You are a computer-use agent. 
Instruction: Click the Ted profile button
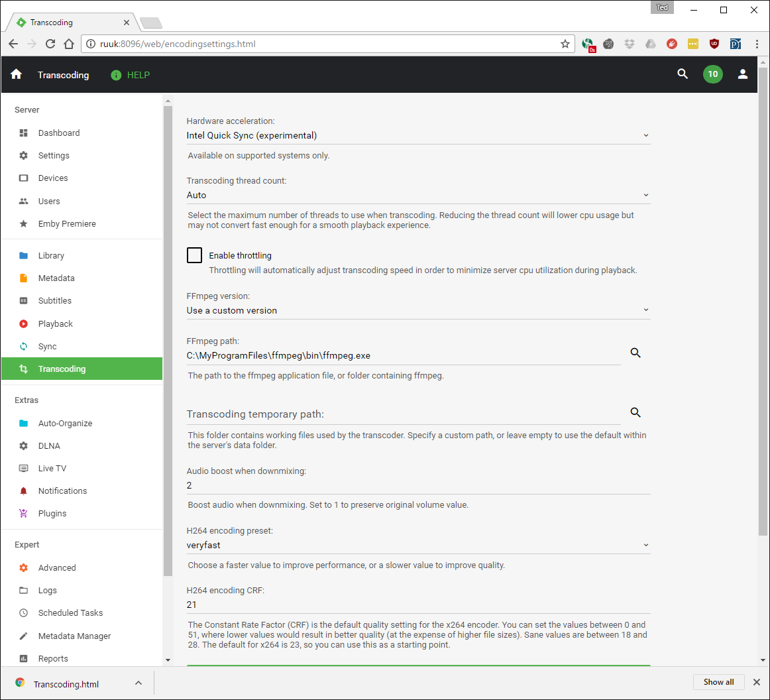(x=662, y=7)
